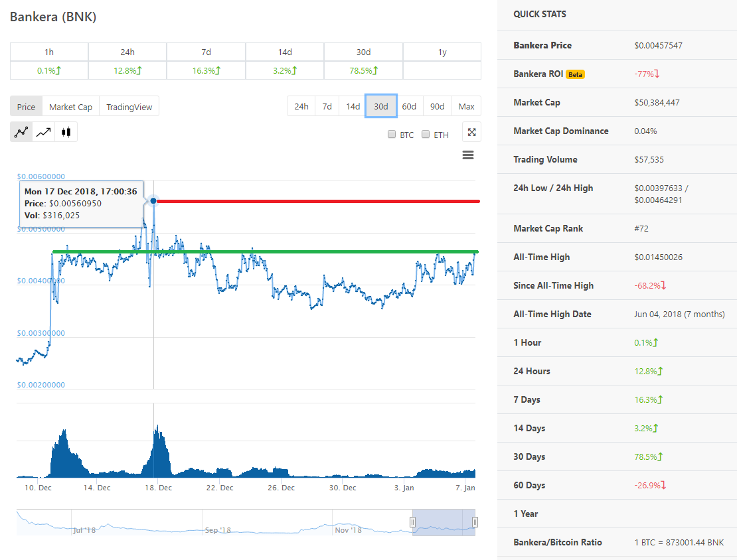This screenshot has height=560, width=737.
Task: Click the 30d change cell 78.5%
Action: point(363,70)
